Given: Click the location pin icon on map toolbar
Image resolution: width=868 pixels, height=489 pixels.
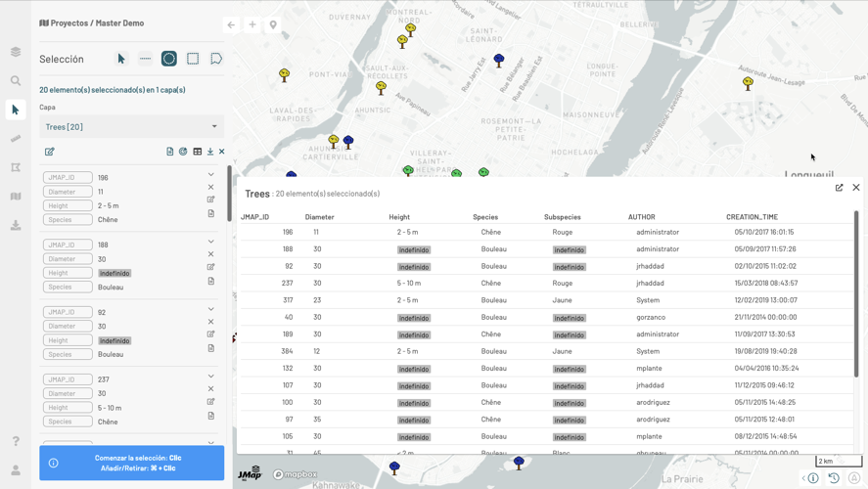Looking at the screenshot, I should 273,24.
